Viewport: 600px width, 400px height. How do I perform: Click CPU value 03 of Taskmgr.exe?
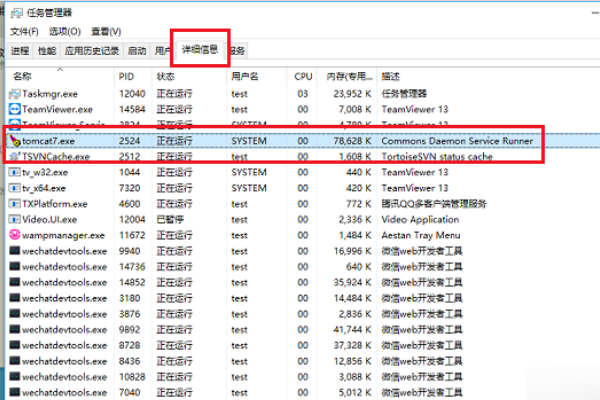(303, 94)
